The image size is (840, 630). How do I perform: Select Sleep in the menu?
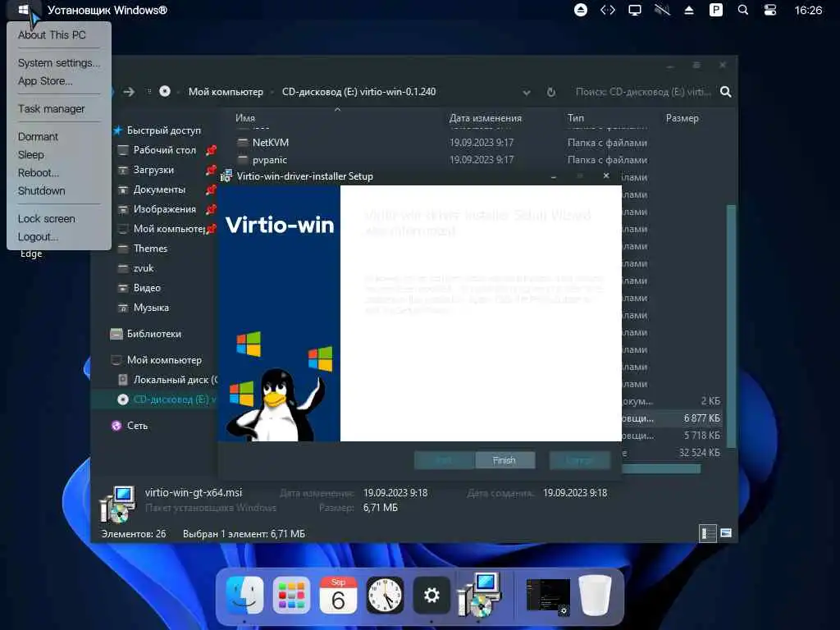point(30,155)
